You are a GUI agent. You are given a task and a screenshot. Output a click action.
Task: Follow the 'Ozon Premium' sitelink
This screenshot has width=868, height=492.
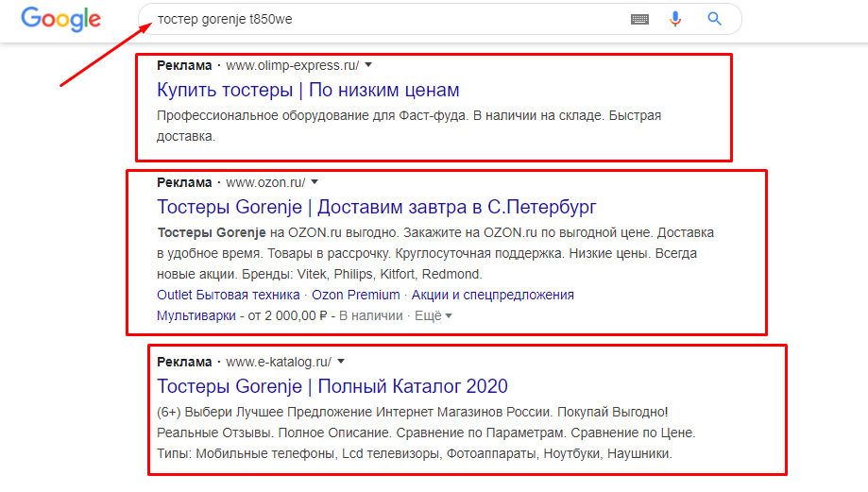(355, 295)
